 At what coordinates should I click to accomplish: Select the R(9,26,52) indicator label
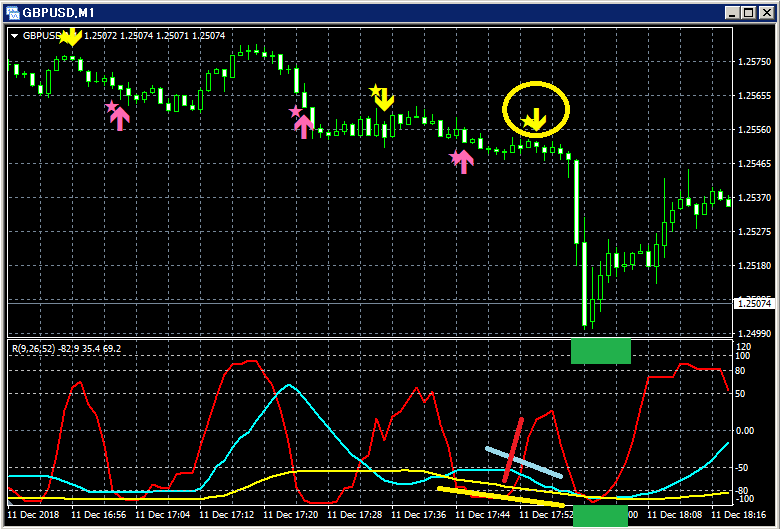[x=33, y=349]
